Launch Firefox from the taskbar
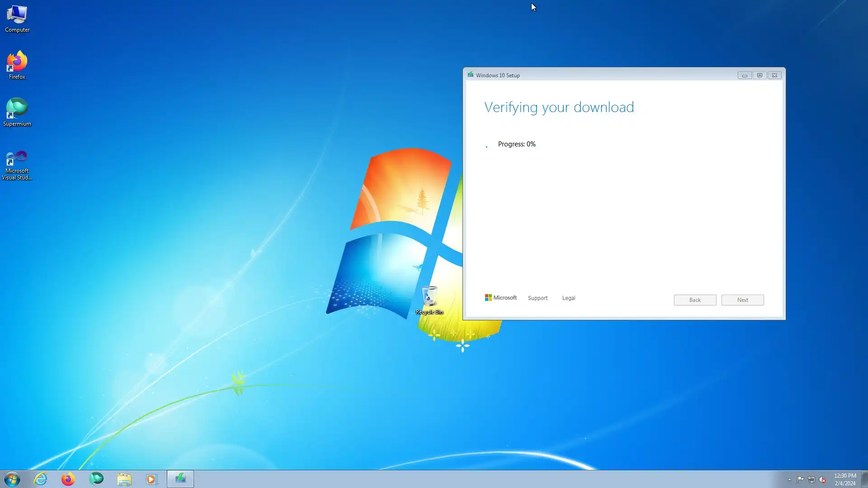The width and height of the screenshot is (868, 488). [68, 479]
